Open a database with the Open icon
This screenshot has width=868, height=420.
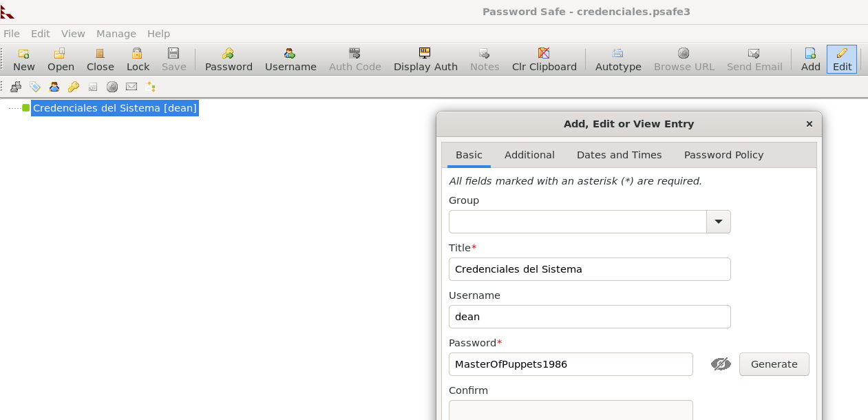click(61, 54)
